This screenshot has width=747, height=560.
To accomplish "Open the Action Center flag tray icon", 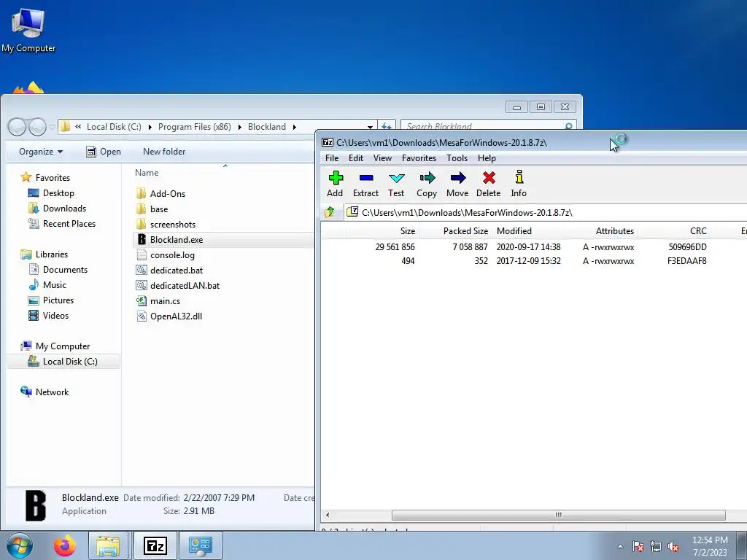I will coord(638,547).
